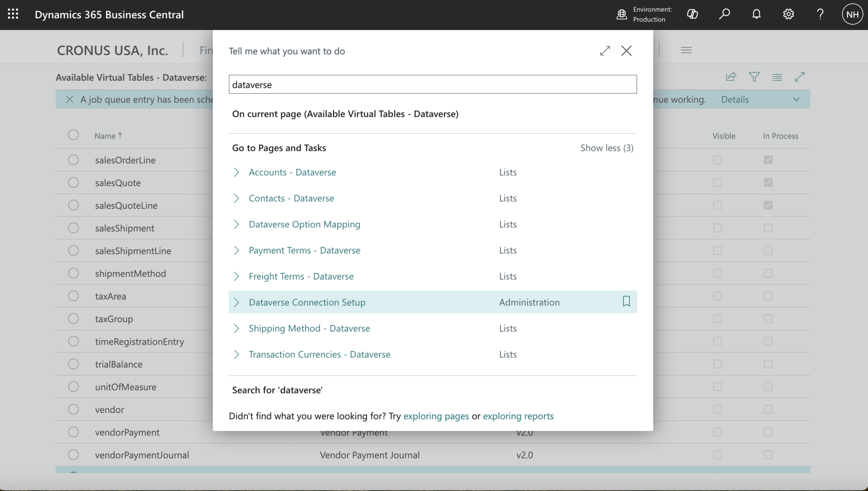Click Show less (3) link
The width and height of the screenshot is (868, 491).
point(606,148)
